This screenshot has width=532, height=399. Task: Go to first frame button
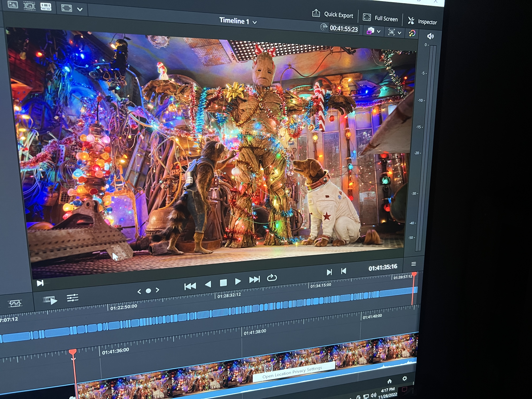(x=190, y=286)
